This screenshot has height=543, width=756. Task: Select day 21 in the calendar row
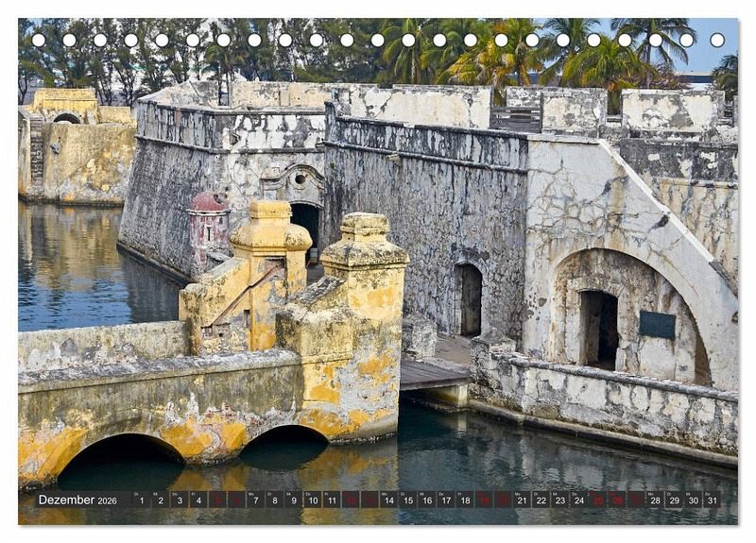click(x=522, y=500)
